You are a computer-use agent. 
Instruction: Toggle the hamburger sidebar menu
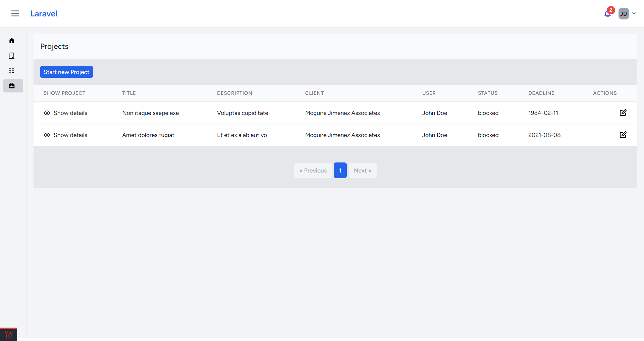pyautogui.click(x=15, y=13)
